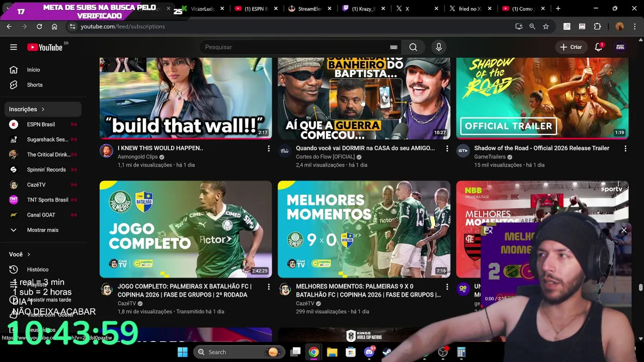This screenshot has height=362, width=644.
Task: Click the address bar URL
Action: pyautogui.click(x=123, y=27)
